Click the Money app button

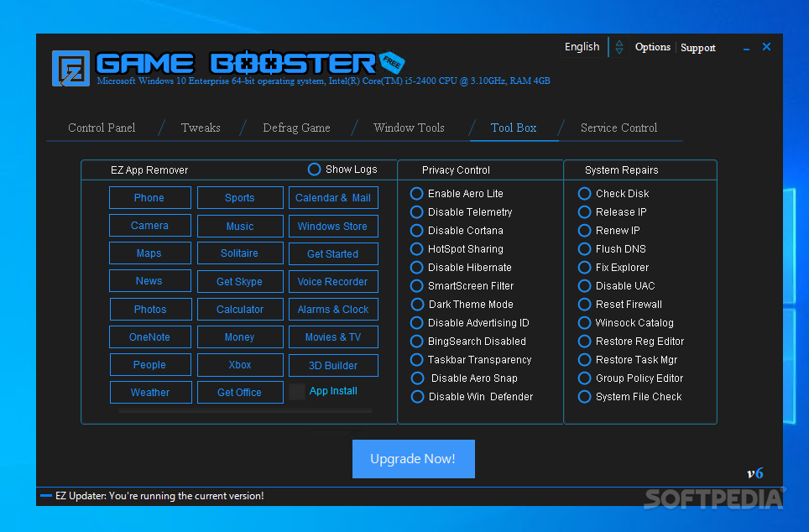(240, 337)
